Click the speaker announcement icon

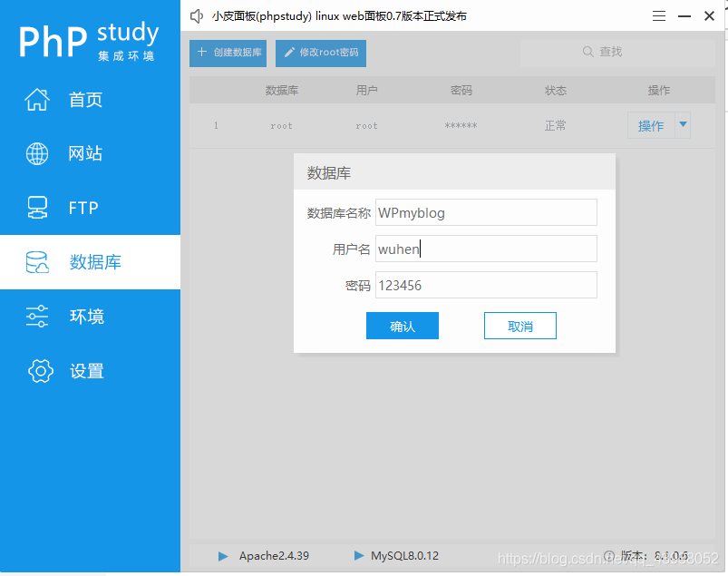[x=197, y=16]
